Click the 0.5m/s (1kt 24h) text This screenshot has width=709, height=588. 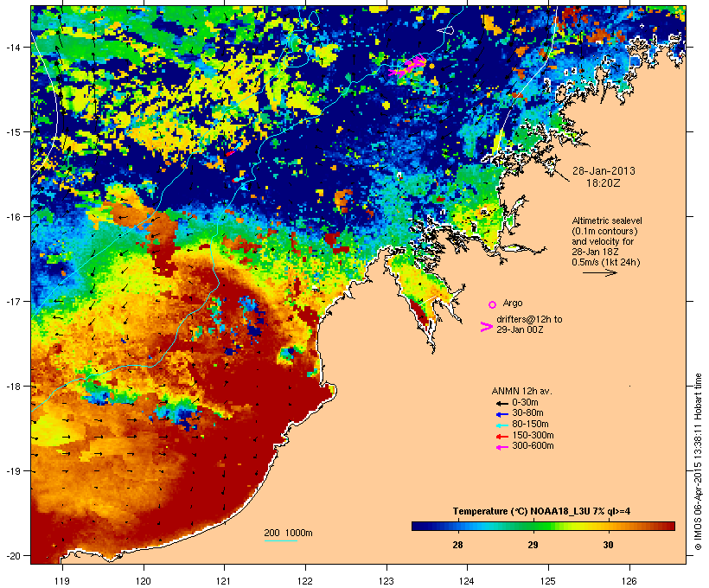[x=606, y=262]
